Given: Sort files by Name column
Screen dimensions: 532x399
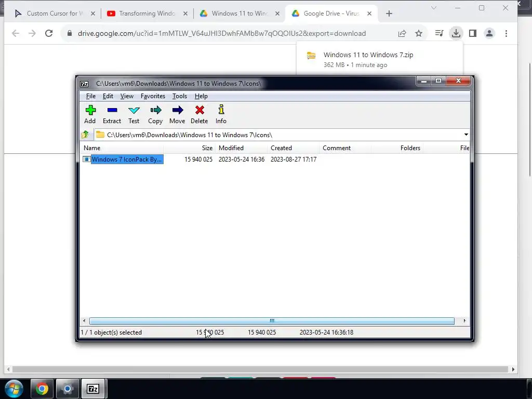Looking at the screenshot, I should [x=122, y=148].
